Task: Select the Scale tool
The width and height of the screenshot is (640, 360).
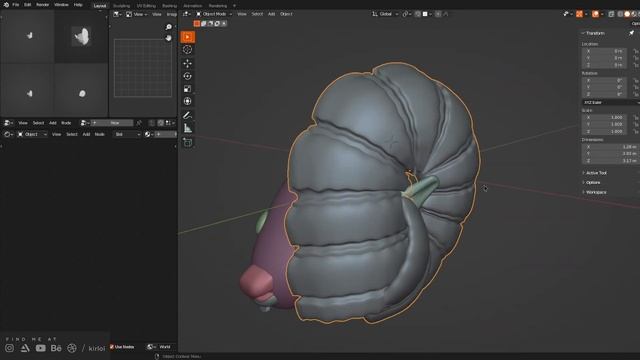Action: click(188, 89)
